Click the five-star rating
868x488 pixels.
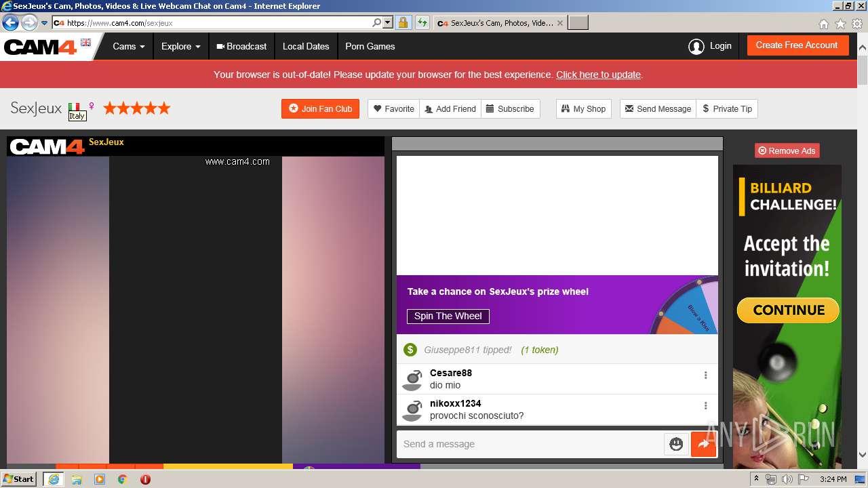click(136, 108)
